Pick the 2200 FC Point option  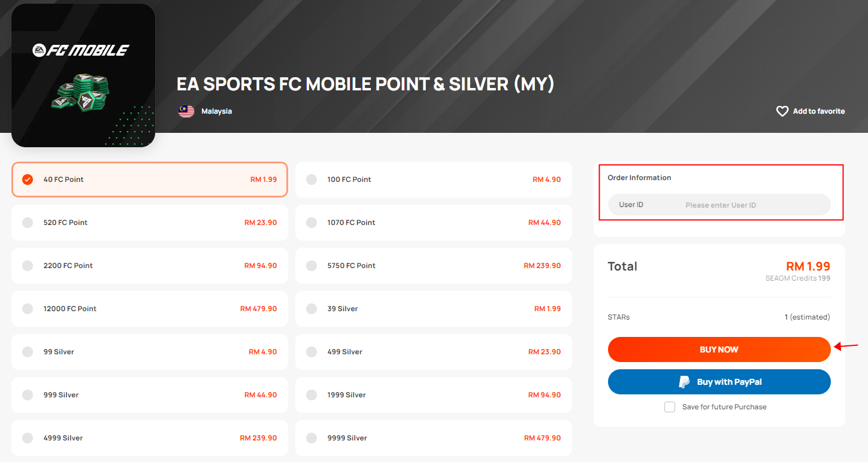[150, 266]
